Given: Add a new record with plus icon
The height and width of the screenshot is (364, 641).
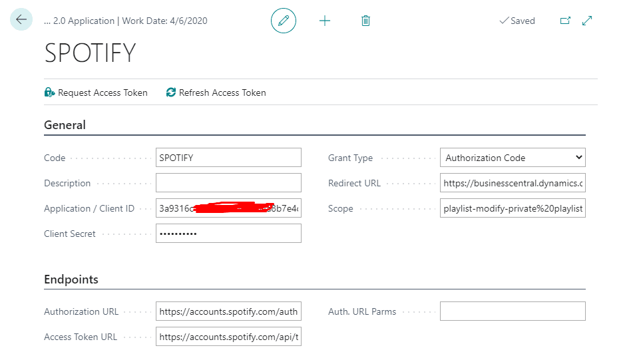Looking at the screenshot, I should (x=325, y=21).
